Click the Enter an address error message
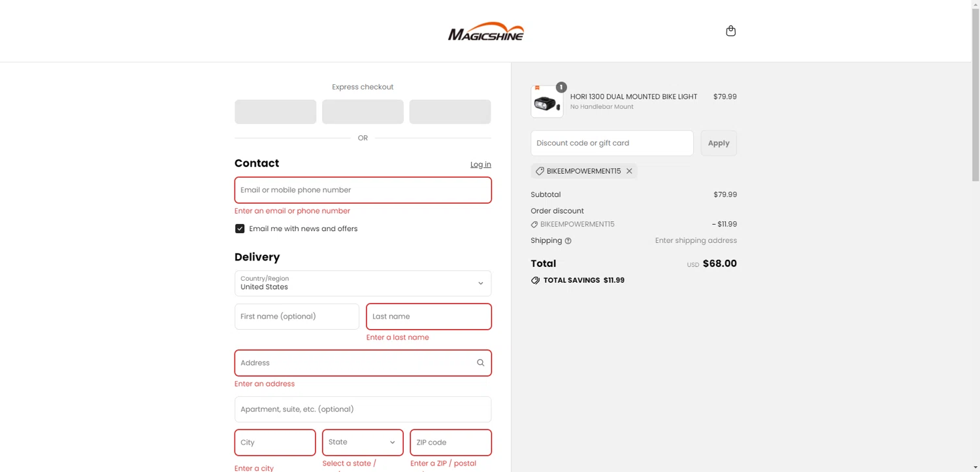Viewport: 980px width, 472px height. pos(265,384)
